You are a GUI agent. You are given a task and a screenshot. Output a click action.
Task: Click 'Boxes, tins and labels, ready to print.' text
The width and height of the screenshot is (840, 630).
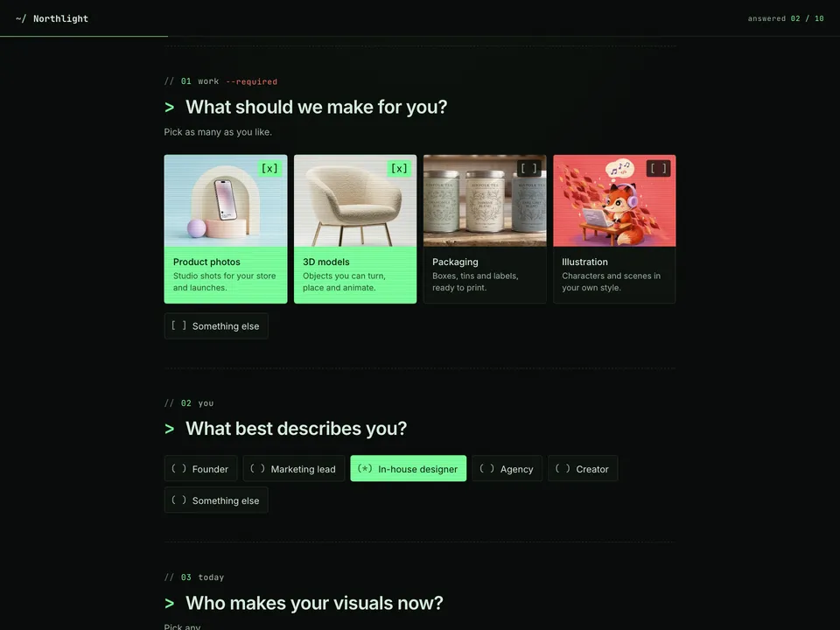point(475,282)
